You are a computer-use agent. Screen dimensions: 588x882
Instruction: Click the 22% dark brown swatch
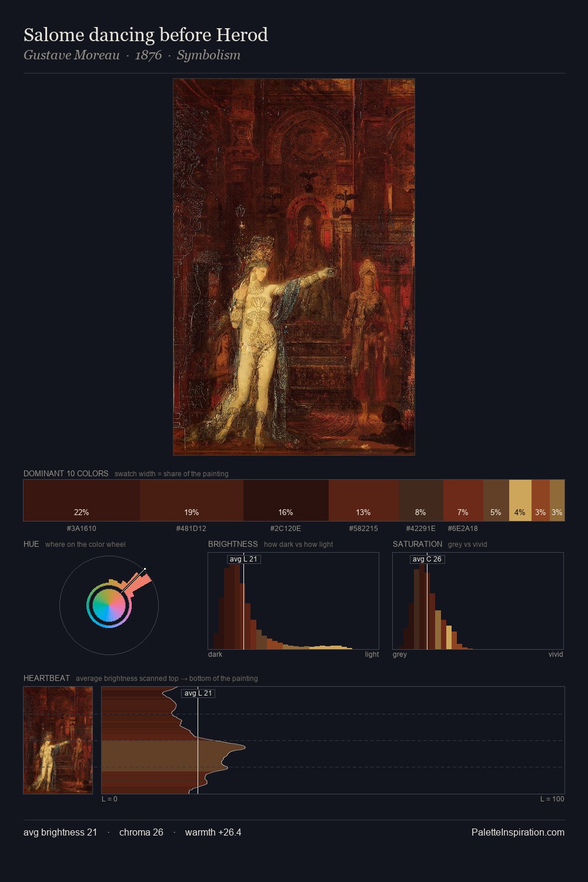click(82, 500)
